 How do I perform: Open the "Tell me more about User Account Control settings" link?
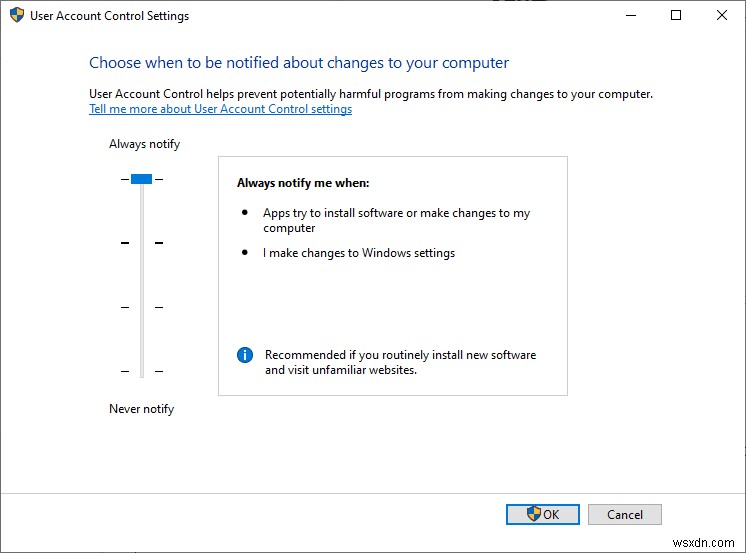(x=220, y=109)
